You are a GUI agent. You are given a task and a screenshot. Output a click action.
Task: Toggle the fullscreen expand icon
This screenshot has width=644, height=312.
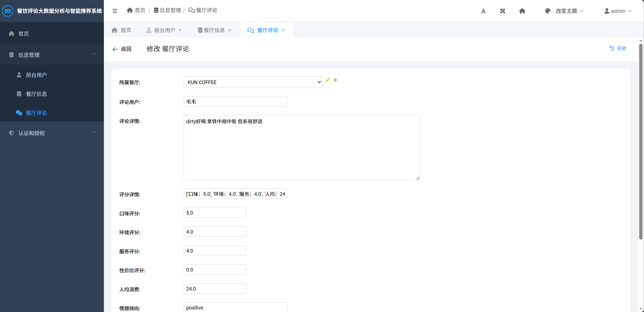[x=502, y=11]
